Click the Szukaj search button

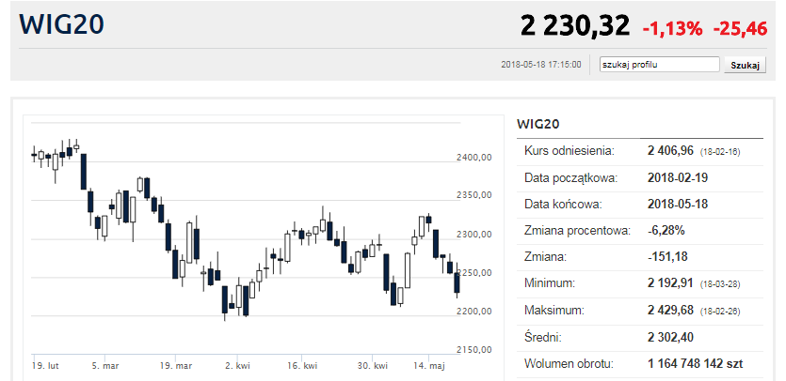(x=745, y=65)
